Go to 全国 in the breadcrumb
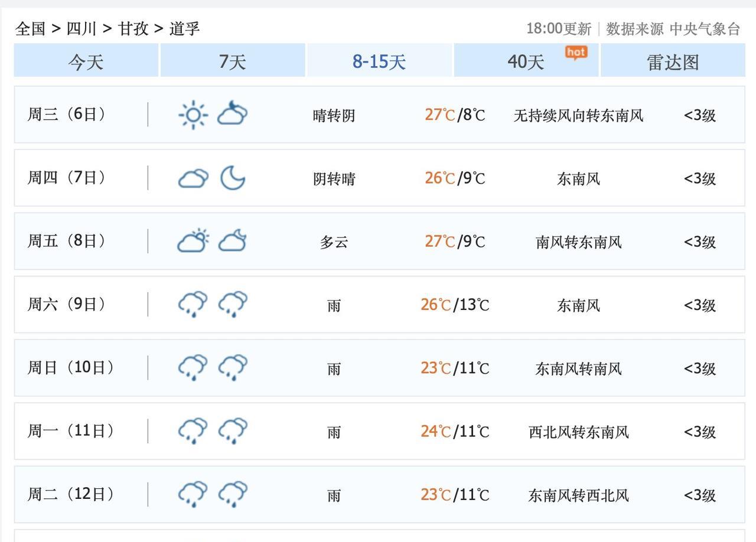 [x=30, y=28]
